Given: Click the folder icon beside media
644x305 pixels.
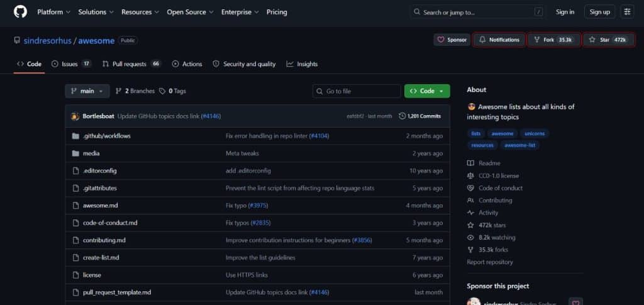Looking at the screenshot, I should pyautogui.click(x=75, y=153).
